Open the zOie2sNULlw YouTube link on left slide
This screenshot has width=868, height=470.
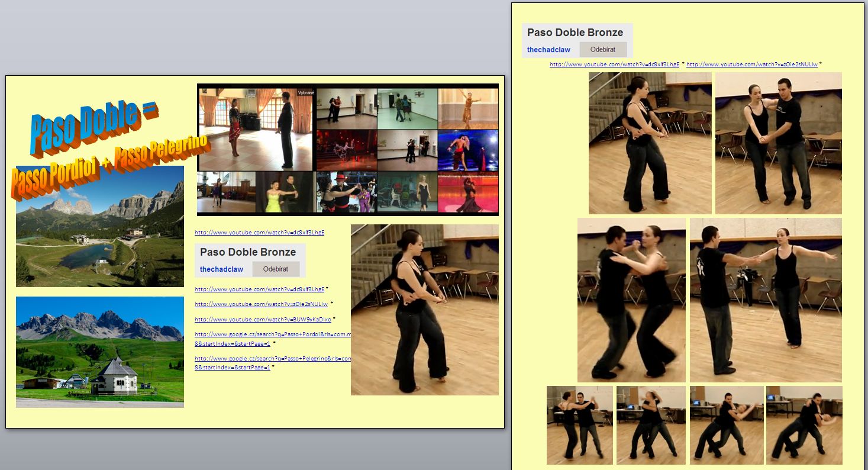pos(261,304)
